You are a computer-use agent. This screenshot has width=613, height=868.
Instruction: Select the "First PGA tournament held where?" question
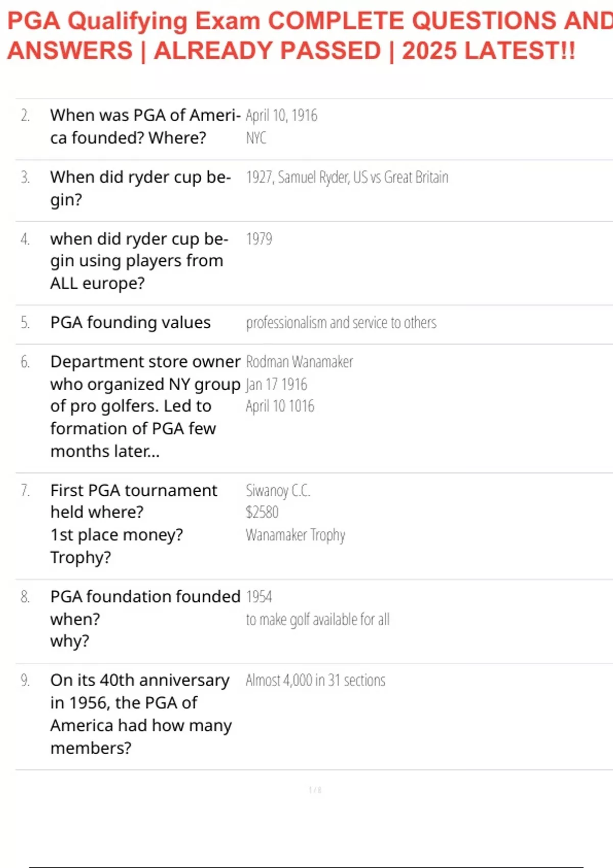coord(133,523)
